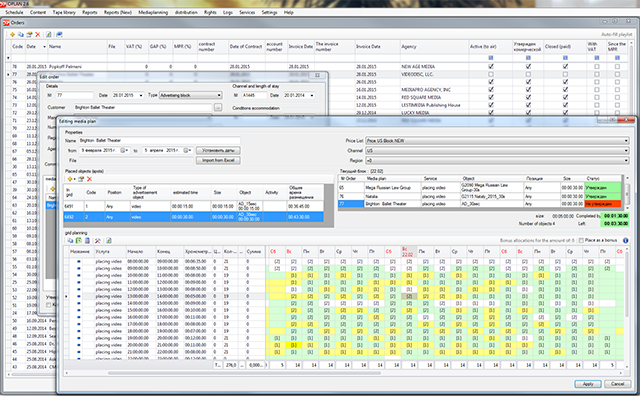The image size is (640, 396).
Task: Open the Schedule menu
Action: 14,12
